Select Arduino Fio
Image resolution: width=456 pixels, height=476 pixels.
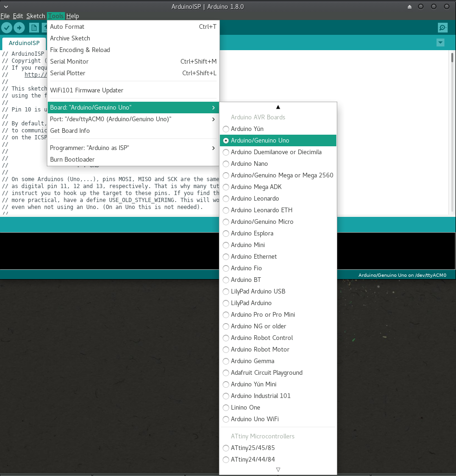click(278, 268)
